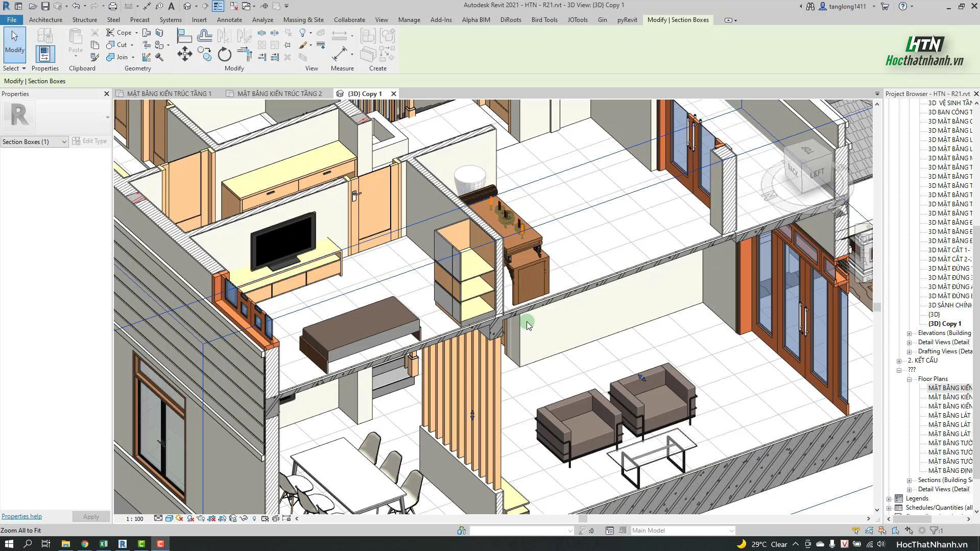Screen dimensions: 980x551
Task: Open the Section Boxes type selector dropdown
Action: 34,142
